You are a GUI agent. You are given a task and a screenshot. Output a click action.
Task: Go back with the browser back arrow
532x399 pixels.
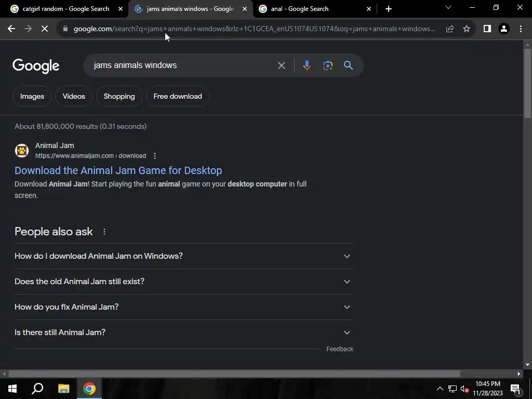click(11, 29)
